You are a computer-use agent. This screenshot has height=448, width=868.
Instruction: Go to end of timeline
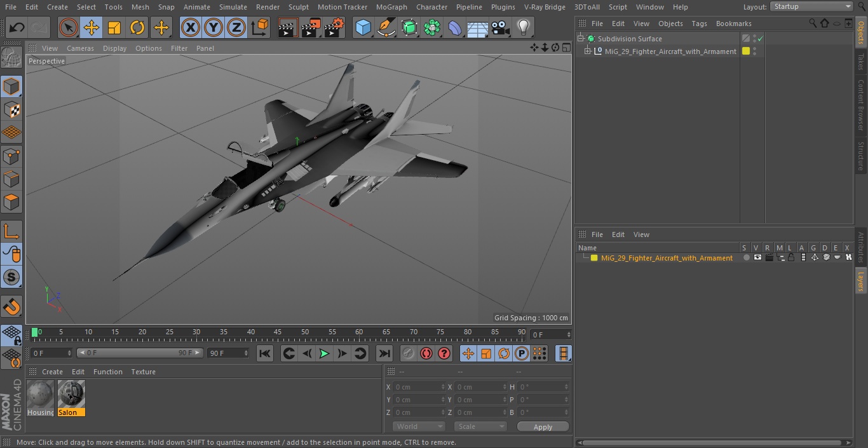tap(384, 353)
